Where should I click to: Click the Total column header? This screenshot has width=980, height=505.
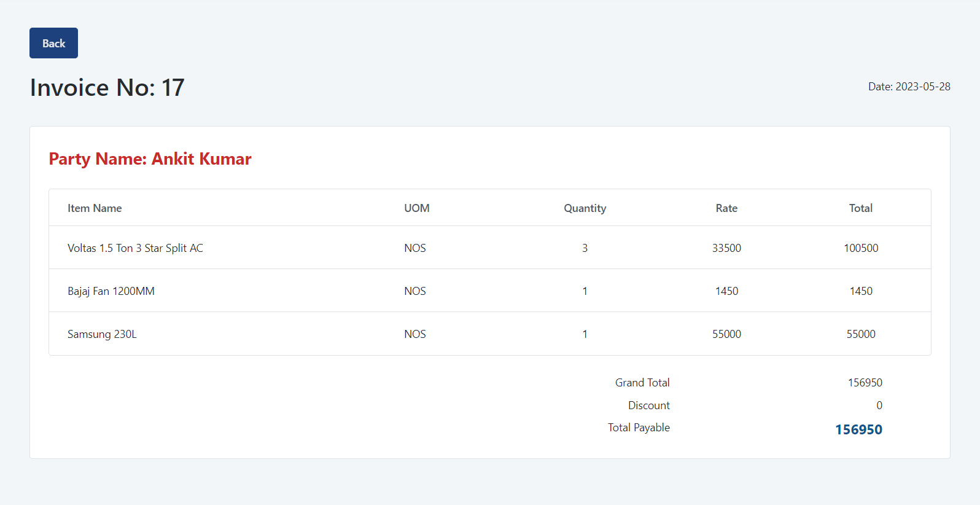(860, 208)
